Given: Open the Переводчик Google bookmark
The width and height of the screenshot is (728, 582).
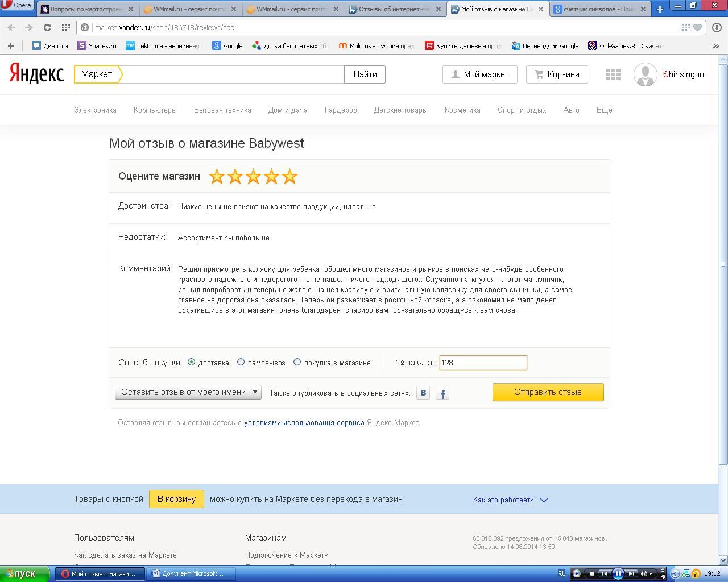Looking at the screenshot, I should [545, 46].
